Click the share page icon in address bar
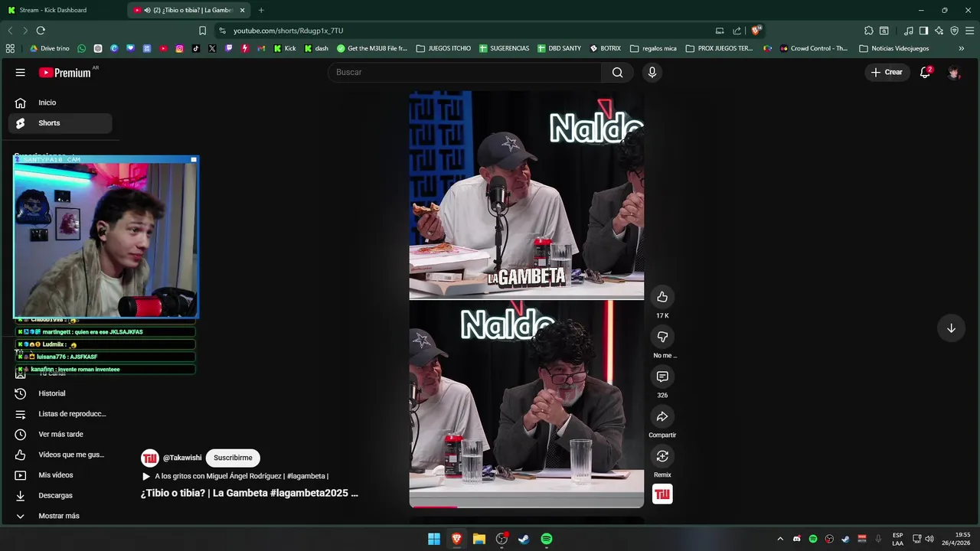This screenshot has height=551, width=980. [x=737, y=31]
